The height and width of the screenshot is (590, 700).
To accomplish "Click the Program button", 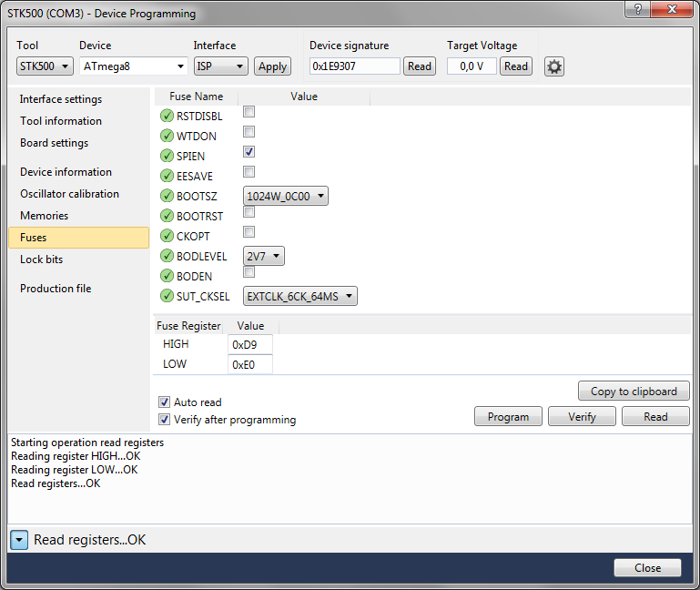I will [x=508, y=417].
